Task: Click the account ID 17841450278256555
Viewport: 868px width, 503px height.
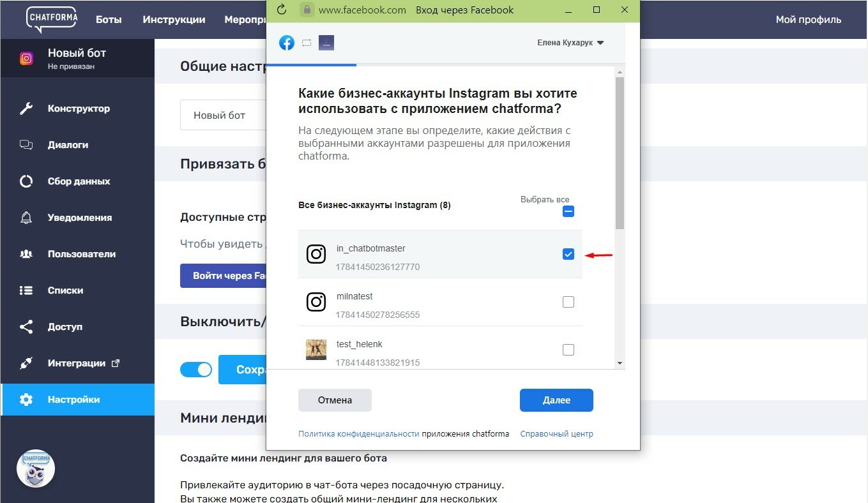Action: (x=377, y=315)
